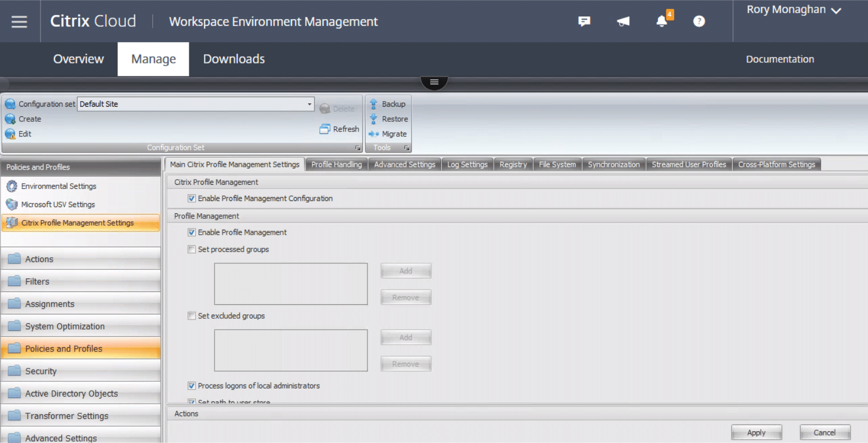Image resolution: width=868 pixels, height=443 pixels.
Task: Open the Log Settings tab
Action: click(467, 165)
